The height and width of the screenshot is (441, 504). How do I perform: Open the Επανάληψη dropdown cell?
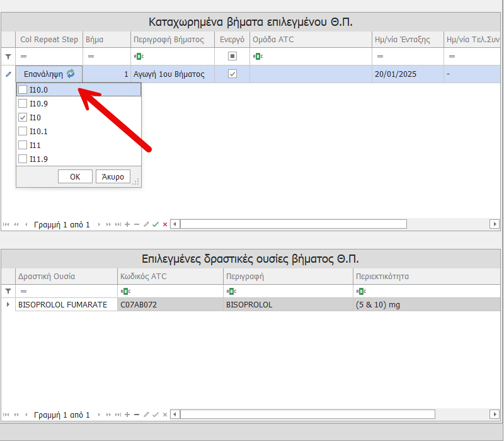(44, 74)
